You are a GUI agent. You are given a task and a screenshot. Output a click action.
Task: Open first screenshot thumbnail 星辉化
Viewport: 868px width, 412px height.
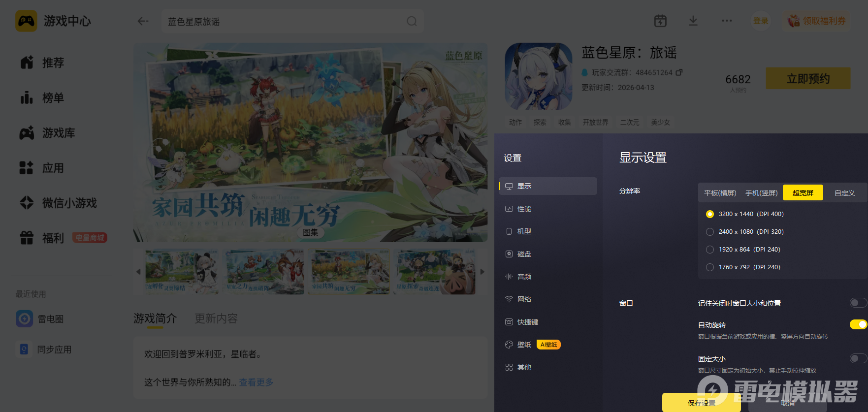[182, 272]
